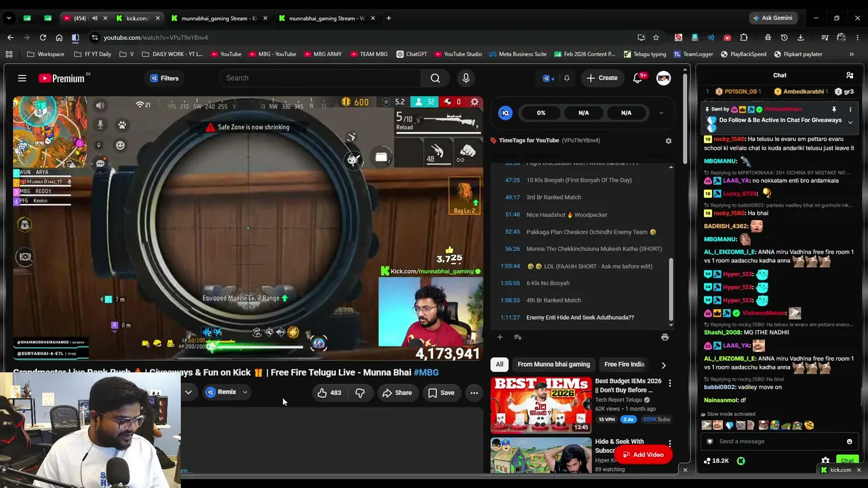
Task: Collapse the pinned giveaway message
Action: point(850,123)
